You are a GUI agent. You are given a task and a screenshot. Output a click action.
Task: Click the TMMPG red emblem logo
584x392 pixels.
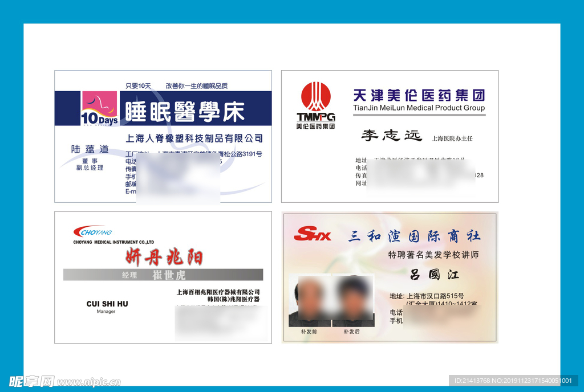coord(316,97)
